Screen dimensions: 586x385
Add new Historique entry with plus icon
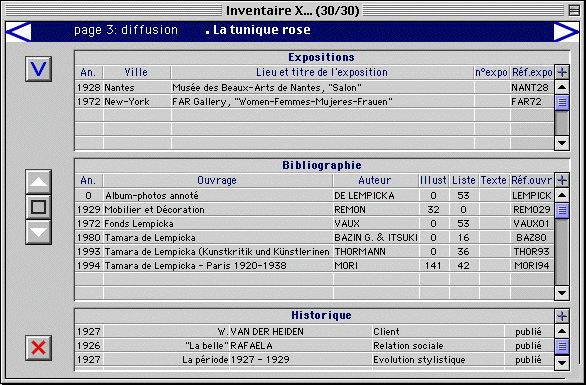click(562, 316)
